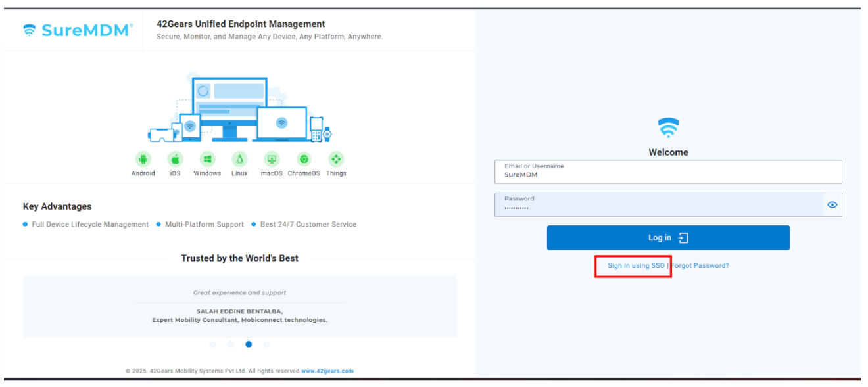Viewport: 868px width, 387px height.
Task: Click the Wi-Fi logo above Welcome
Action: [x=668, y=127]
